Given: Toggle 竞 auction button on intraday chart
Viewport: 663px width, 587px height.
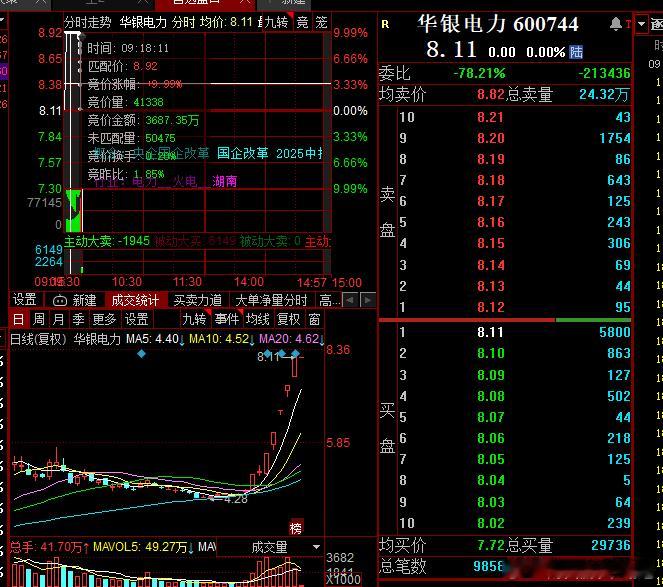Looking at the screenshot, I should click(x=302, y=22).
